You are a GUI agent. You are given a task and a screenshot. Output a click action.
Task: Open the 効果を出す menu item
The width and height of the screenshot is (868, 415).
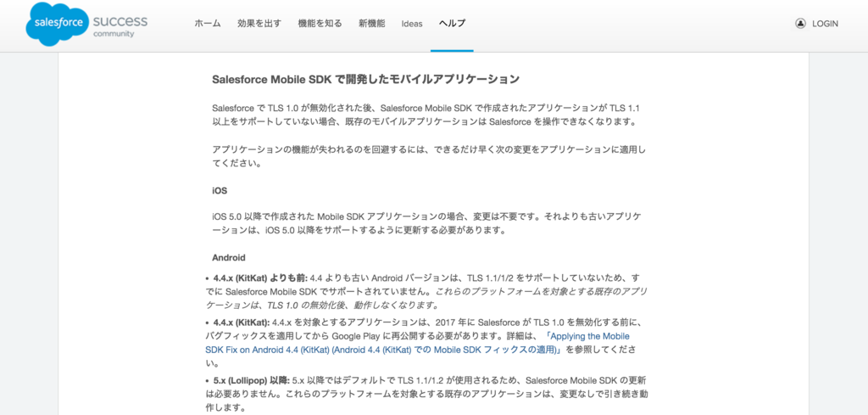[x=259, y=24]
